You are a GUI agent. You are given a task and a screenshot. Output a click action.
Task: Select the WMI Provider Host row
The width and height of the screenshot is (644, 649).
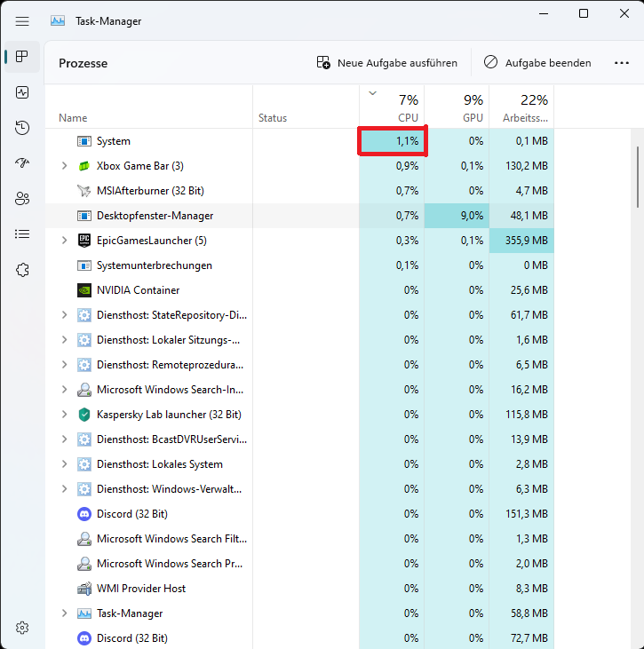pyautogui.click(x=299, y=588)
